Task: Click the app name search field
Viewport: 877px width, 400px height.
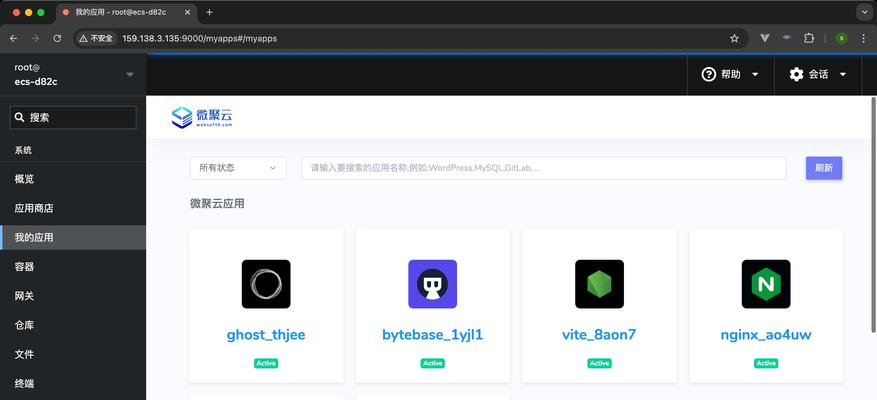Action: pos(544,168)
